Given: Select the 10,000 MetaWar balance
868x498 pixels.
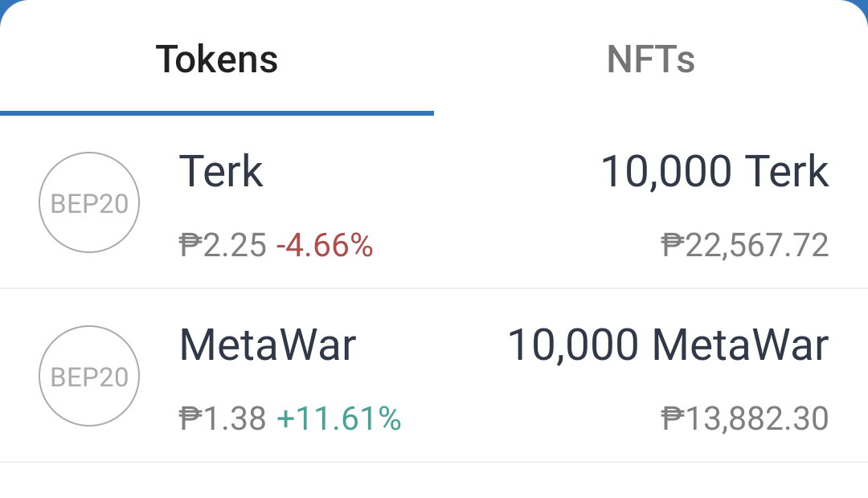Looking at the screenshot, I should [x=668, y=345].
